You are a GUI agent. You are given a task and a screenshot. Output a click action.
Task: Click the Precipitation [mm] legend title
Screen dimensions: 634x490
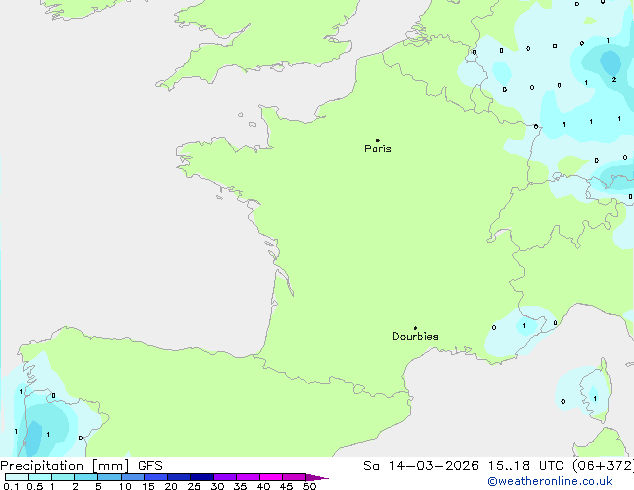coord(64,465)
